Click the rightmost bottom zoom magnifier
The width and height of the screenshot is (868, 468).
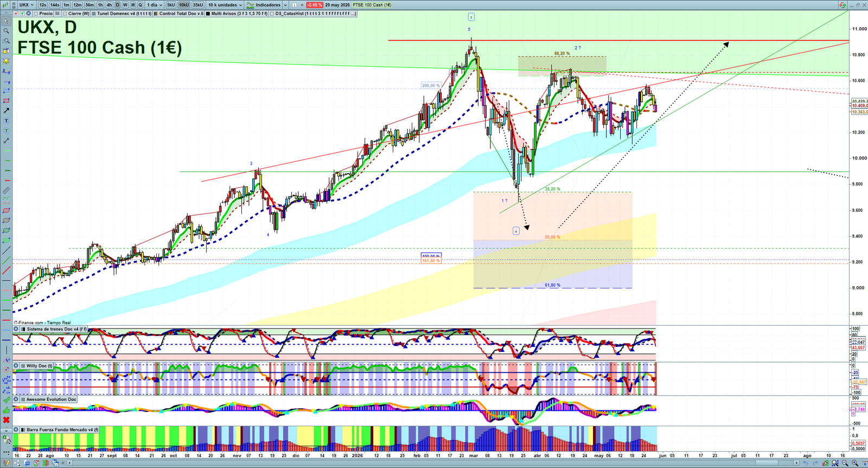(x=855, y=463)
